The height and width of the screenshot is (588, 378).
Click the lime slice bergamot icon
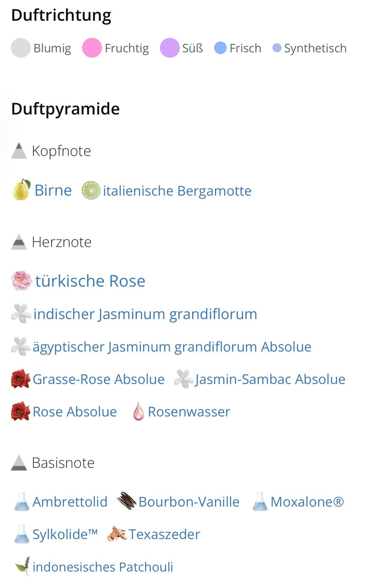(x=91, y=191)
